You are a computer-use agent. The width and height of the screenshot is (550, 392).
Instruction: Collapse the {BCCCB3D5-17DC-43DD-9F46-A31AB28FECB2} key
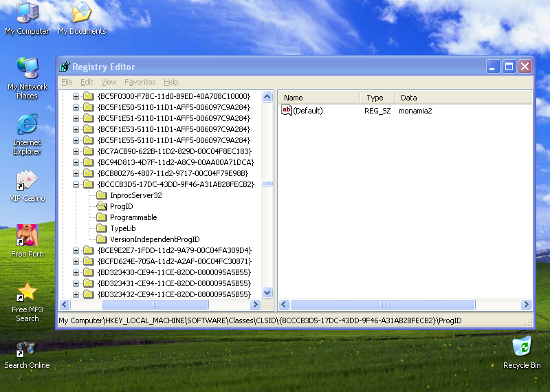pyautogui.click(x=76, y=184)
